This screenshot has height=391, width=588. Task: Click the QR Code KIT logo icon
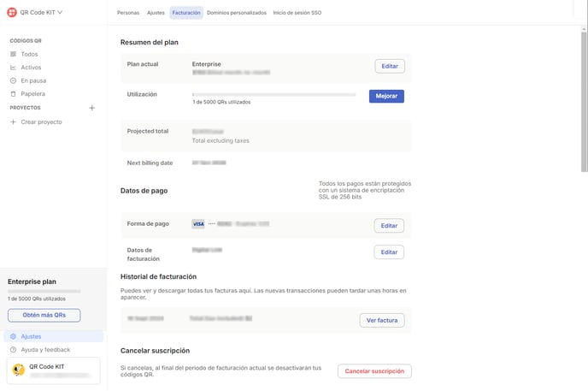tap(12, 13)
